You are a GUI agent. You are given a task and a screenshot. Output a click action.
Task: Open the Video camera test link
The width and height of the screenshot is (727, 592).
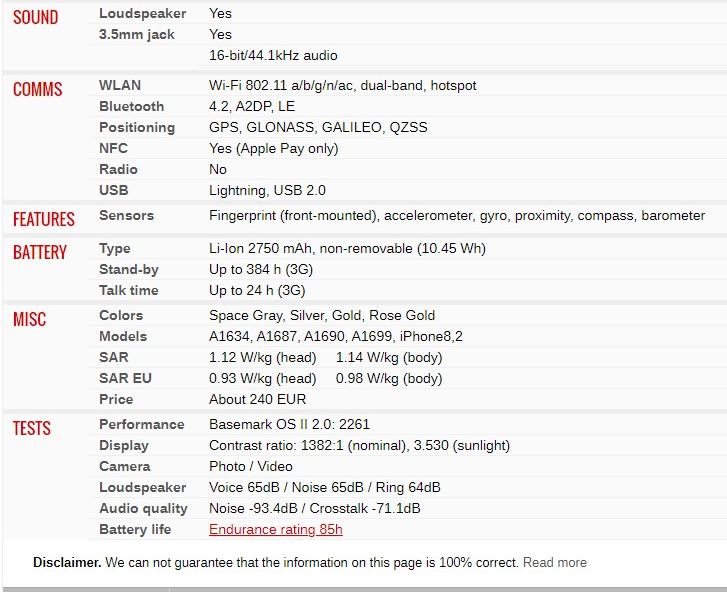[275, 466]
